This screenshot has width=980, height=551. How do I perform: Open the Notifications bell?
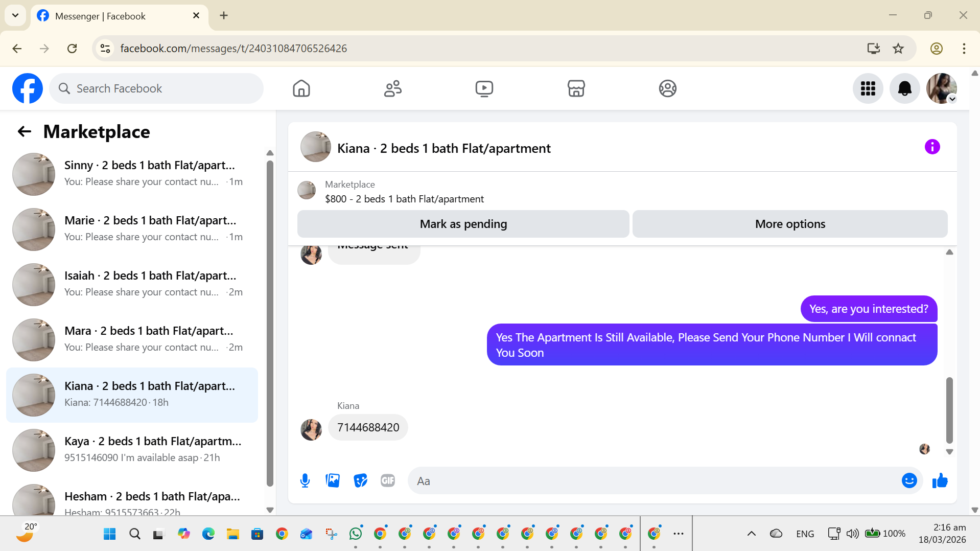pos(904,88)
